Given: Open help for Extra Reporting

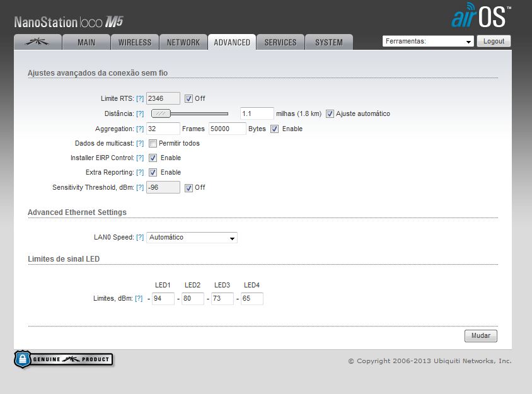Looking at the screenshot, I should [140, 173].
